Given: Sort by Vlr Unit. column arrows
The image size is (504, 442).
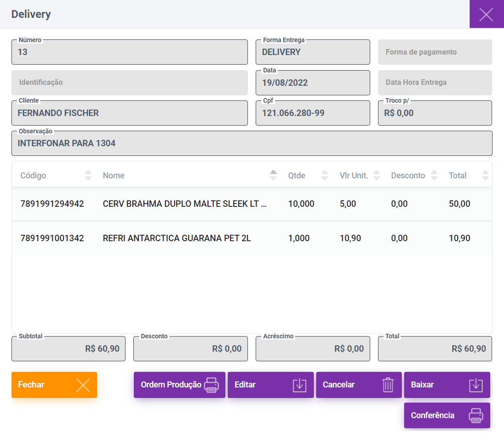Looking at the screenshot, I should pos(377,175).
